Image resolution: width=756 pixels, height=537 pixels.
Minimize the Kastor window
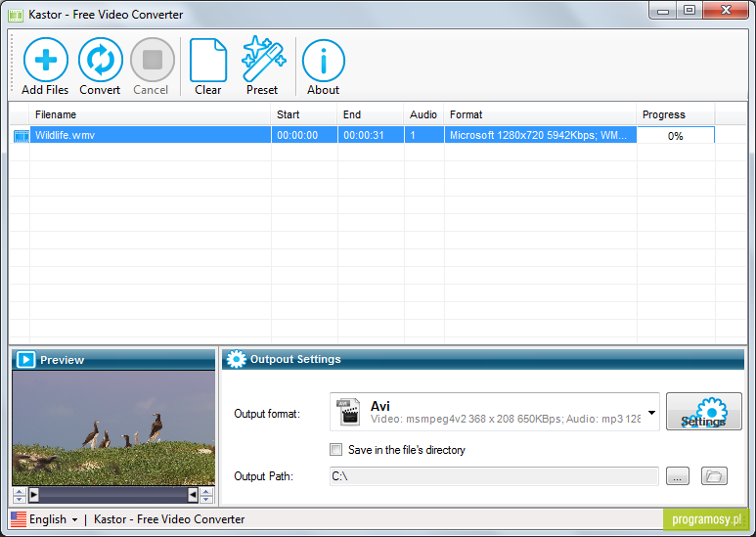(x=663, y=11)
